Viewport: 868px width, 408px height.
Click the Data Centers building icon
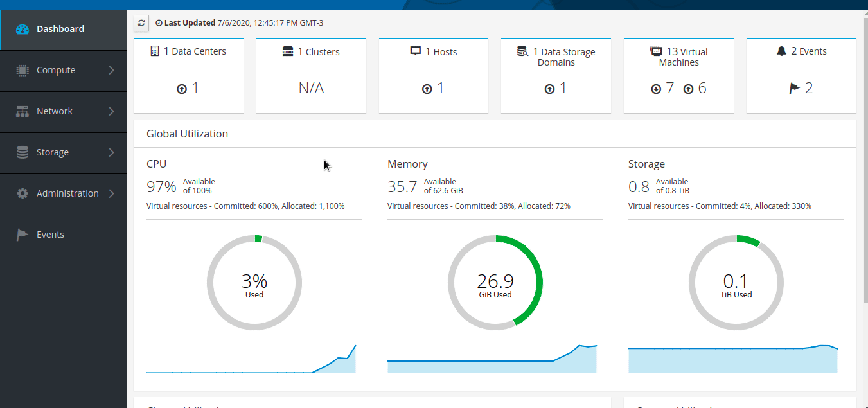[155, 51]
